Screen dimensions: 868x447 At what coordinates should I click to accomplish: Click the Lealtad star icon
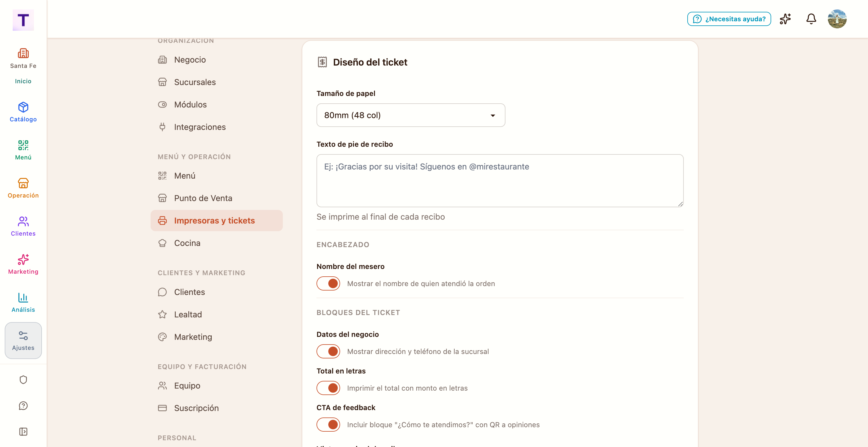[162, 314]
